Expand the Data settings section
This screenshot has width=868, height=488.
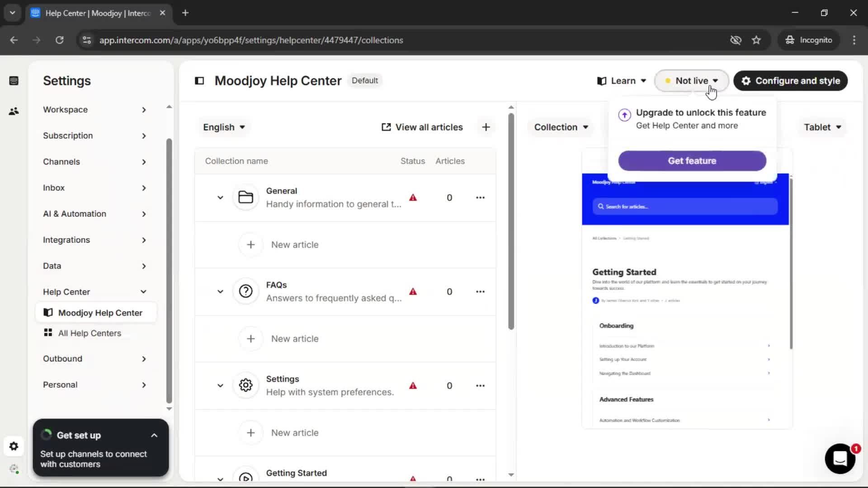click(95, 266)
